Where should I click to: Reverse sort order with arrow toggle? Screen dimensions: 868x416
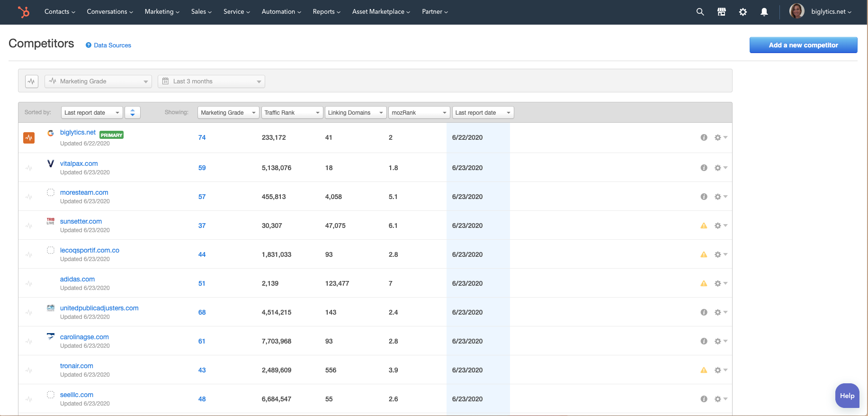coord(133,112)
